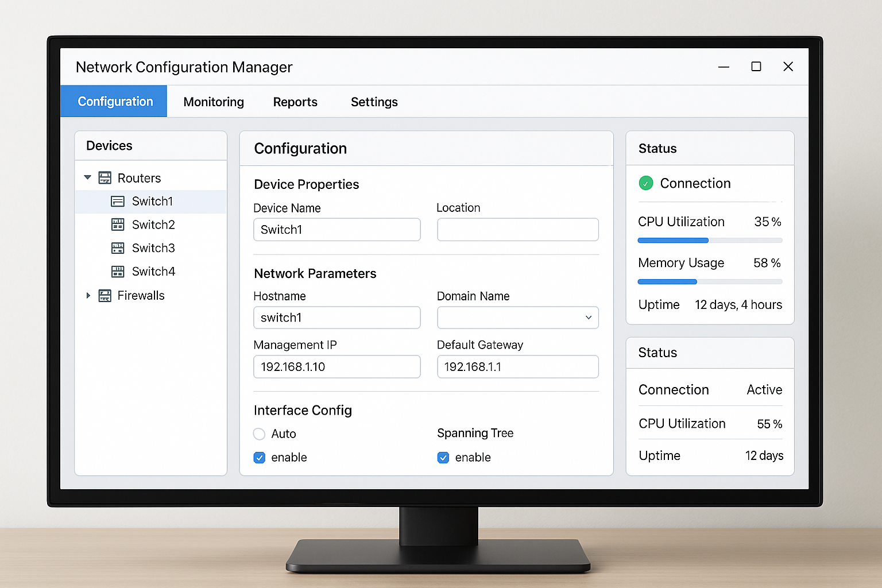Click the close window icon
The image size is (882, 588).
click(788, 67)
